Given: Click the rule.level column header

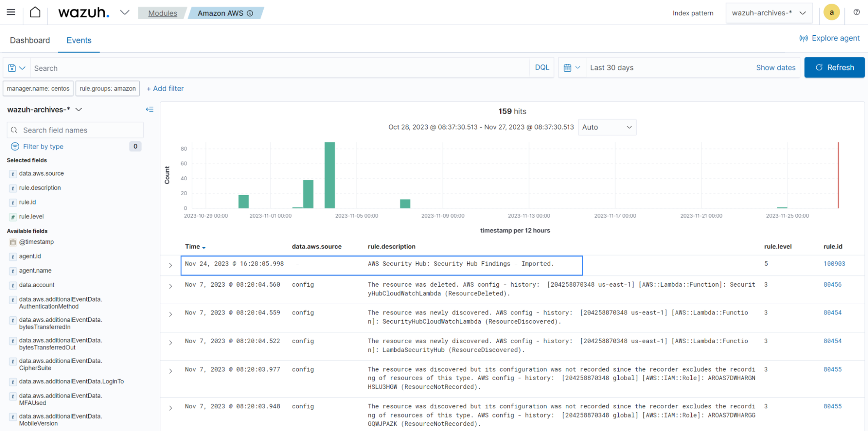Looking at the screenshot, I should (778, 246).
